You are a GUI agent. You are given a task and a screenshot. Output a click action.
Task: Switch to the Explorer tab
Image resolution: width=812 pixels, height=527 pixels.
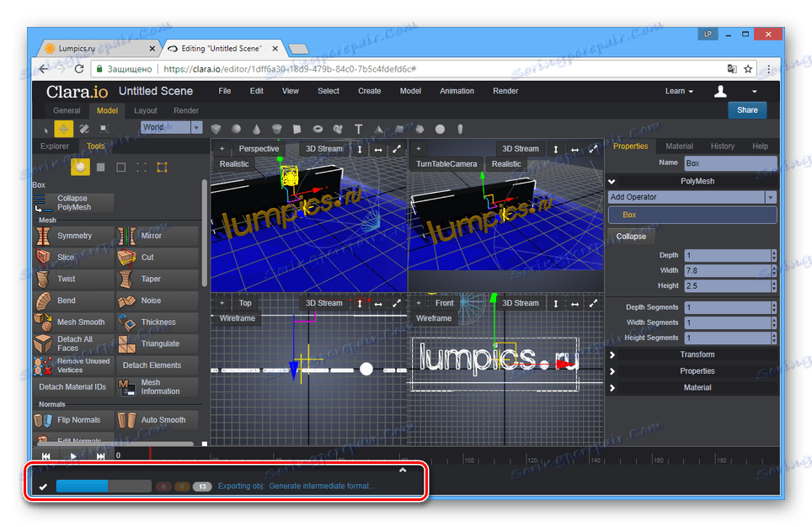tap(56, 146)
